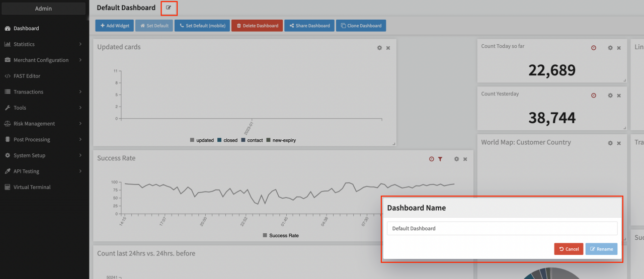
Task: Click the Rename button in dialog
Action: coord(601,249)
